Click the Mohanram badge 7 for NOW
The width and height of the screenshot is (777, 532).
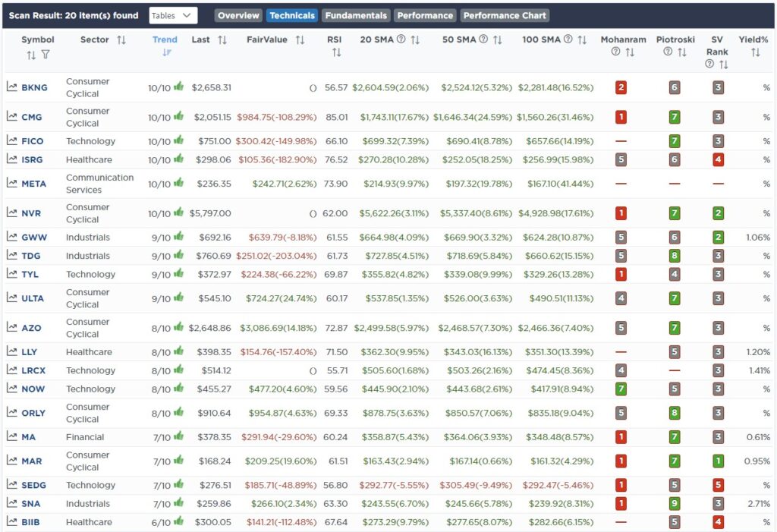pos(621,389)
